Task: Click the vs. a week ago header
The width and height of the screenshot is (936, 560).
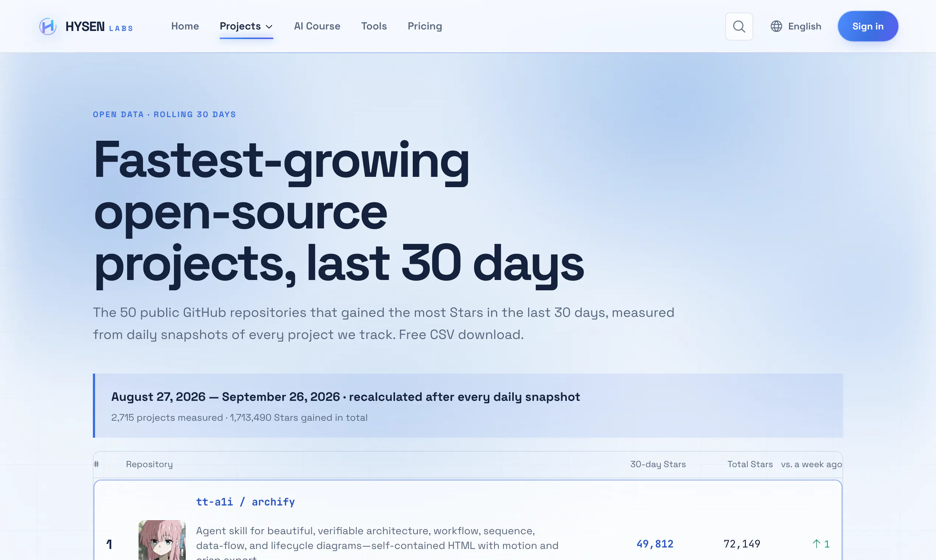Action: 811,464
